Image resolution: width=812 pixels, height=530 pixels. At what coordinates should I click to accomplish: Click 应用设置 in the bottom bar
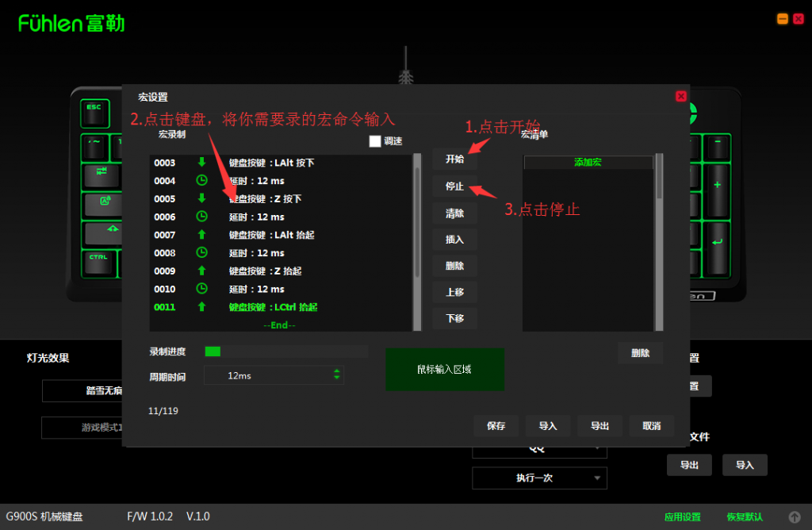(682, 517)
